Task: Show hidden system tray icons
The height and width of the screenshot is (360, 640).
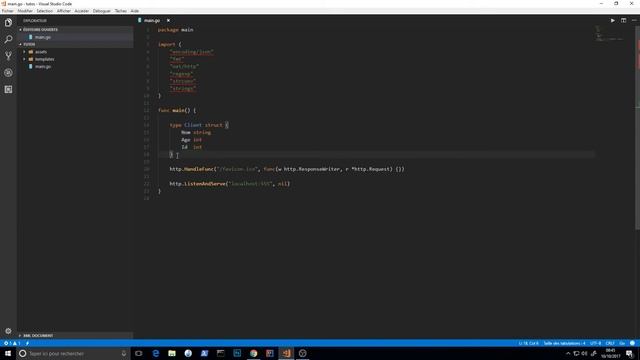Action: pyautogui.click(x=568, y=353)
